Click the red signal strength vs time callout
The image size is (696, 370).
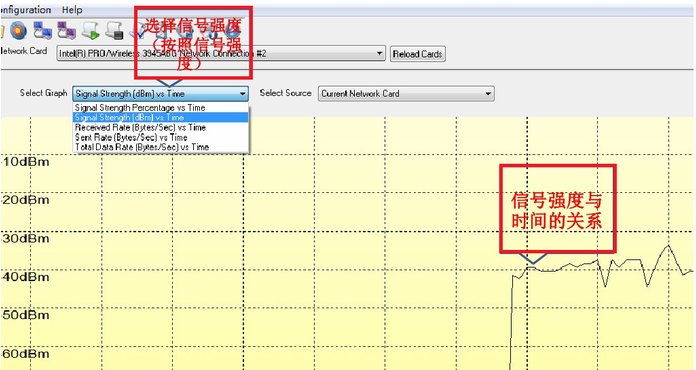click(558, 209)
